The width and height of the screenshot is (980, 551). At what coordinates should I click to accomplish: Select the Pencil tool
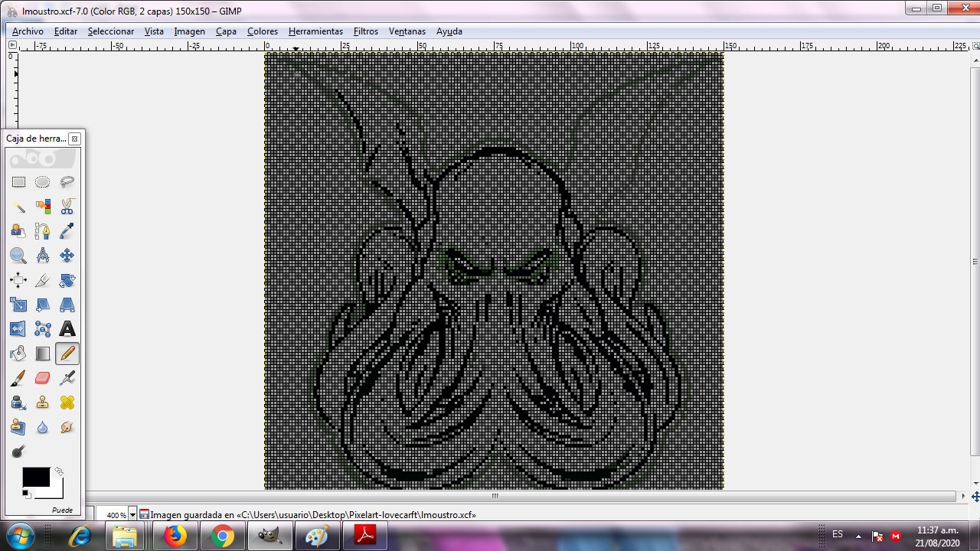(67, 354)
